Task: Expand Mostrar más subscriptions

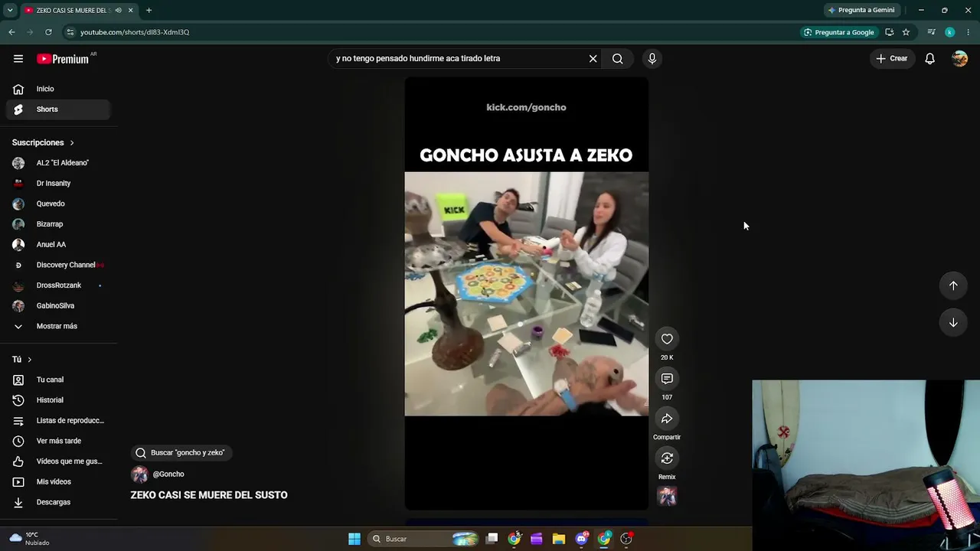Action: (x=58, y=326)
